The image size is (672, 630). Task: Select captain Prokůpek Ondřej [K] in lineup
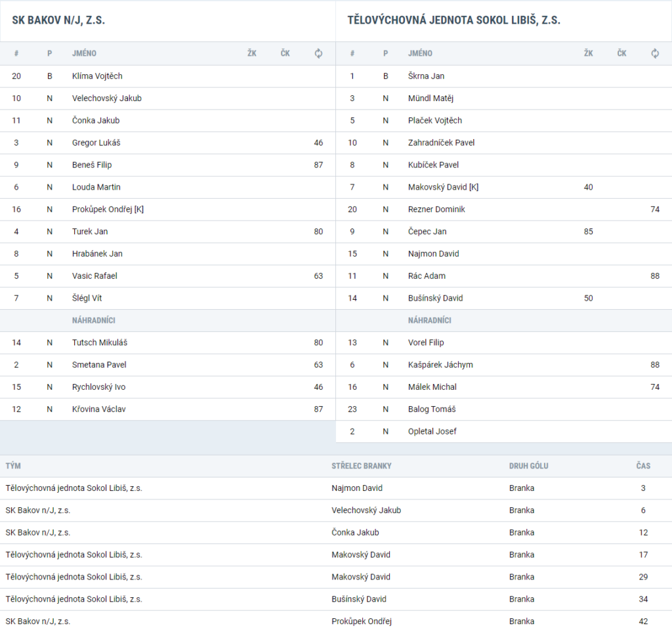(x=108, y=209)
